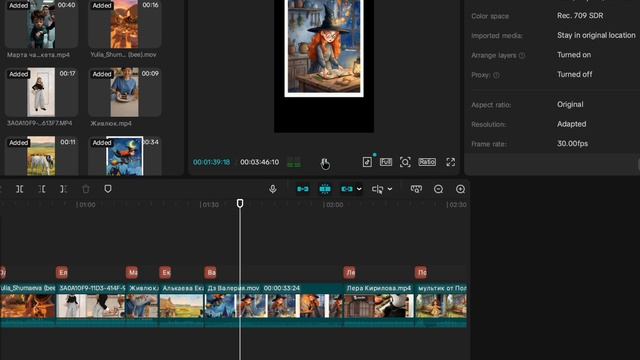Select the 00:11 horse clip thumbnail
The image size is (640, 360).
[x=42, y=156]
